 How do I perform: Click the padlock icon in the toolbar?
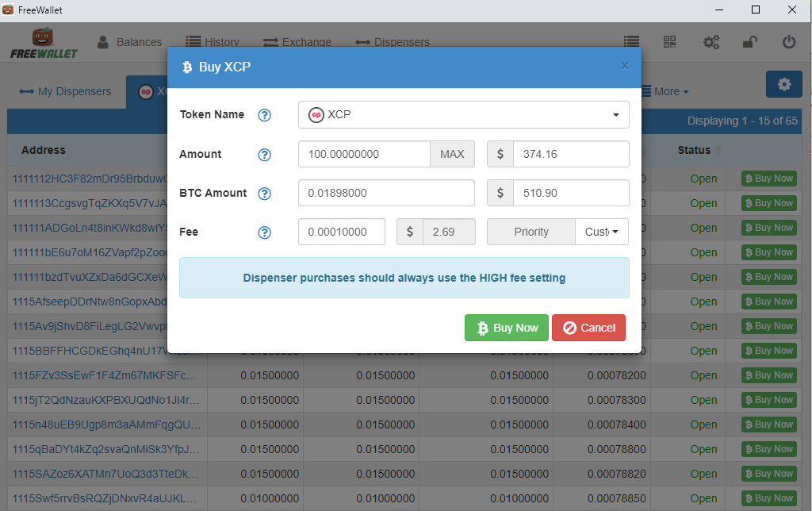(x=750, y=41)
